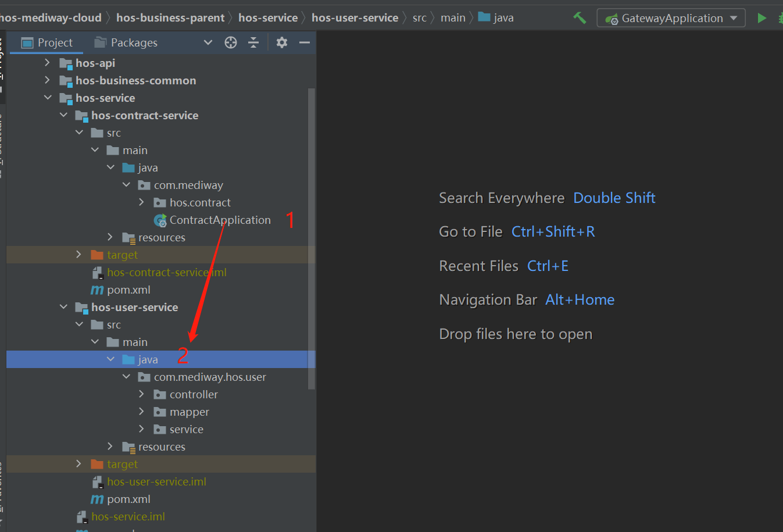Click hos-user-service in the navigation breadcrumb
783x532 pixels.
click(355, 18)
